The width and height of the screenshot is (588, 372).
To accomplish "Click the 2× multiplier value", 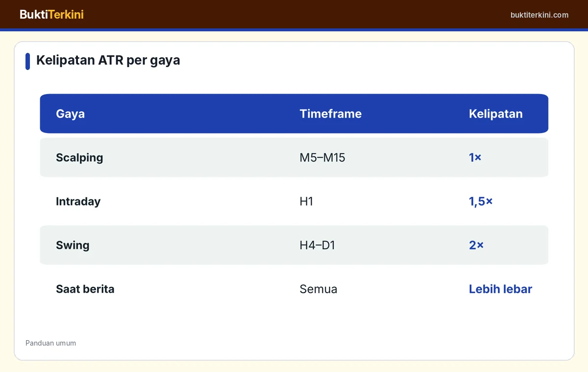I will coord(476,245).
